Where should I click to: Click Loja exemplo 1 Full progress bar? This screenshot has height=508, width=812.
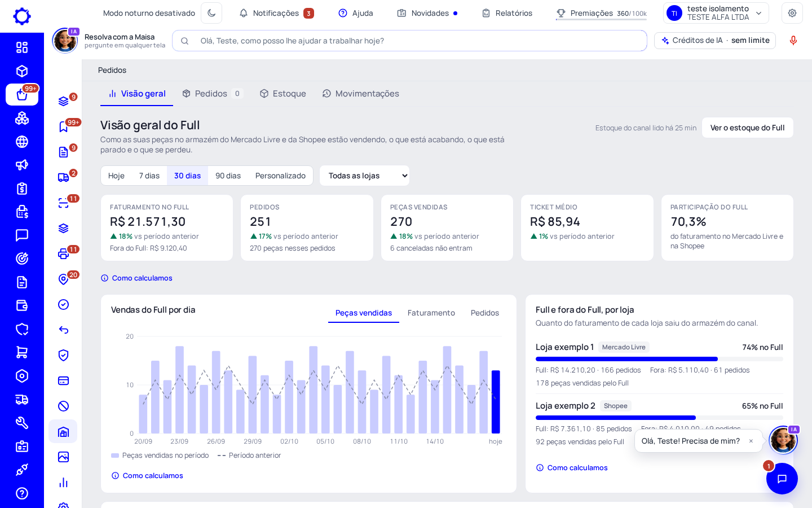click(x=659, y=359)
